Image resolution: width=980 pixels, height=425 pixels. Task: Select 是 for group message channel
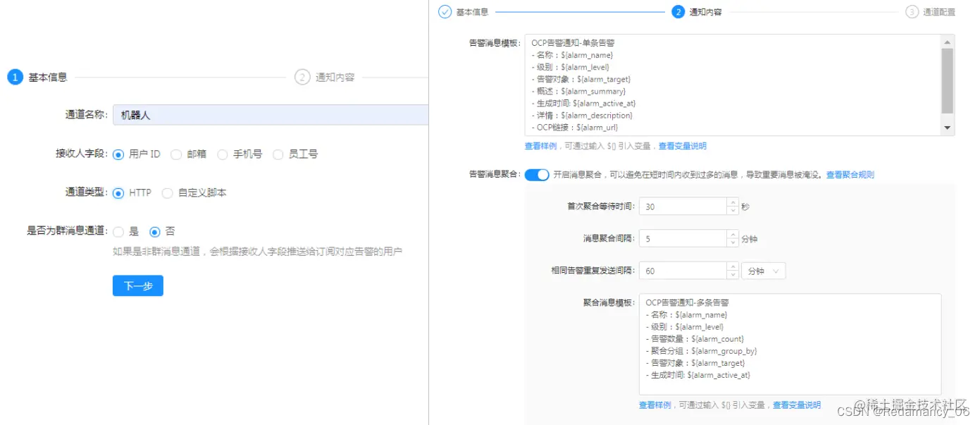coord(118,231)
